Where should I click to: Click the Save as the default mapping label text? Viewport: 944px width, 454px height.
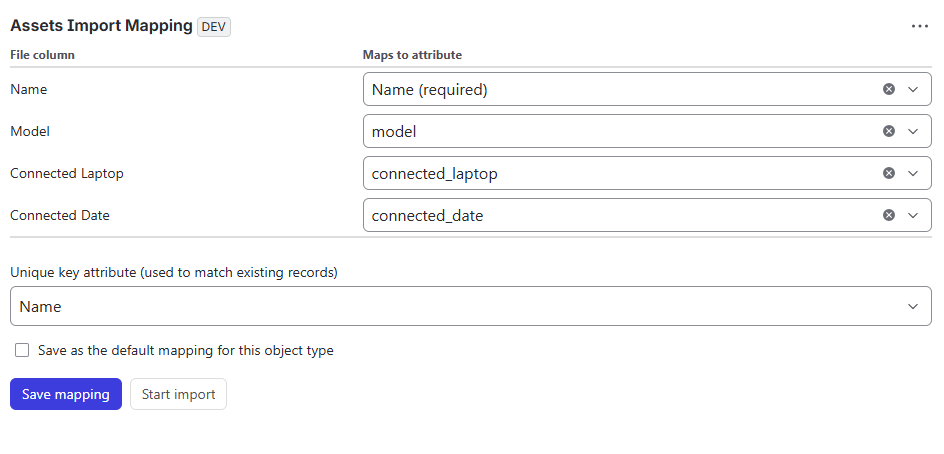pyautogui.click(x=185, y=350)
